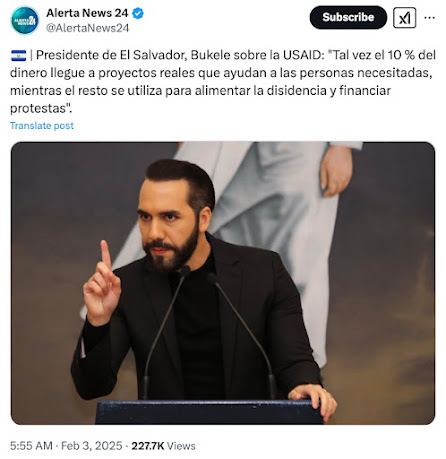This screenshot has width=446, height=459.
Task: Visit the @AlertaNews24 handle link
Action: coord(87,28)
